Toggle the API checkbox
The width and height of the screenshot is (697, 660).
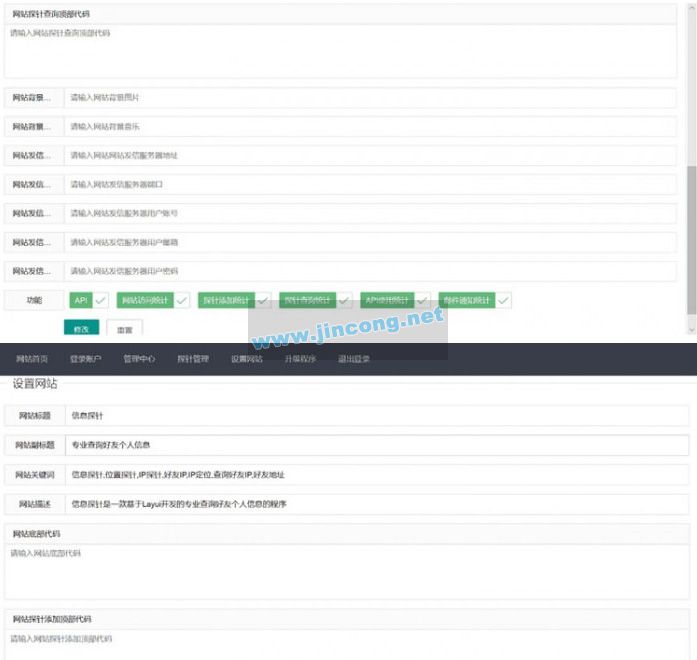(x=89, y=300)
